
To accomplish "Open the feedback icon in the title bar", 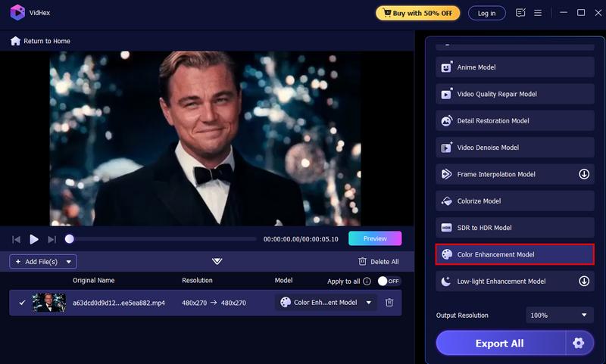I will pyautogui.click(x=520, y=13).
